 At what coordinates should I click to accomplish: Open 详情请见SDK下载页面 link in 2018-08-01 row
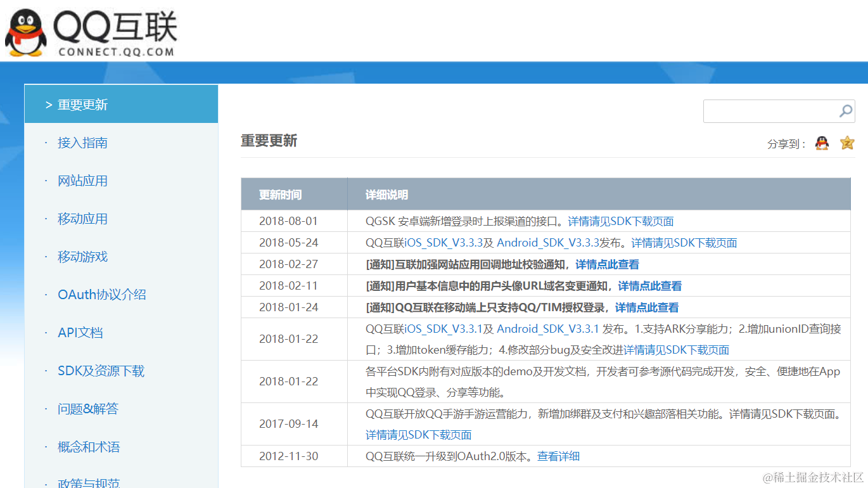pos(621,221)
